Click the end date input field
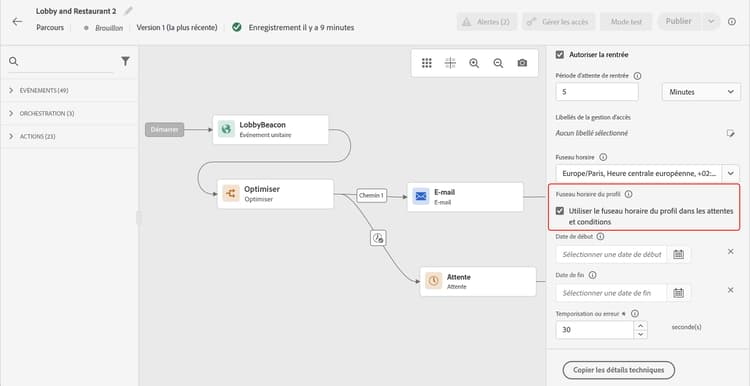The height and width of the screenshot is (386, 750). tap(611, 293)
